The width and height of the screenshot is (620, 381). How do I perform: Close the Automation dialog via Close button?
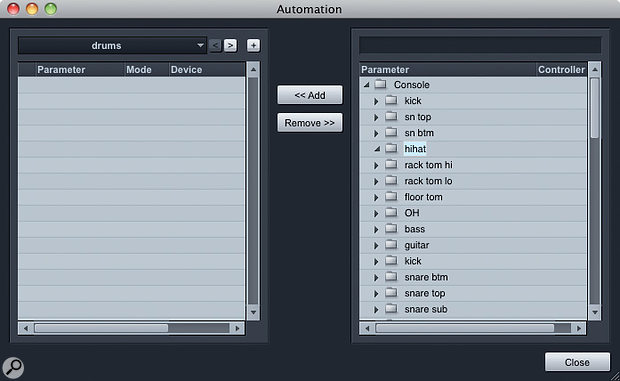(x=577, y=362)
